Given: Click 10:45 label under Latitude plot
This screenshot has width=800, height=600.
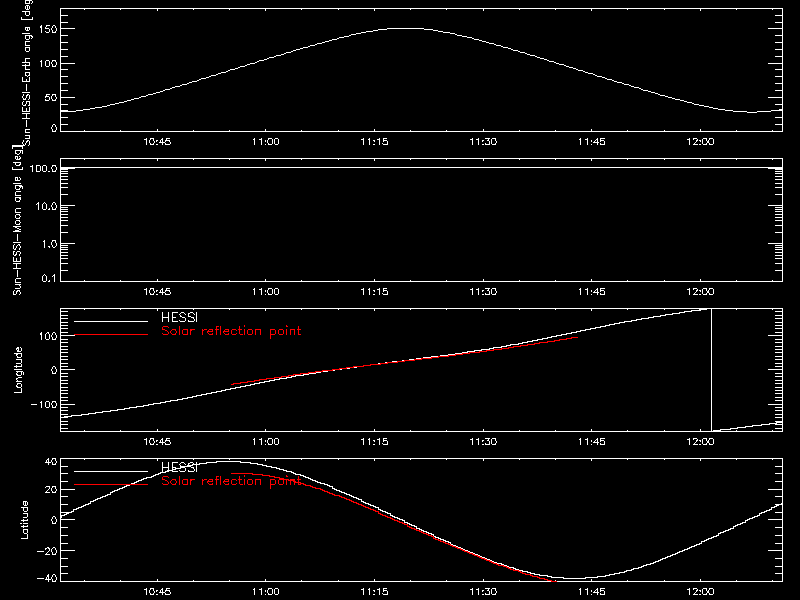Looking at the screenshot, I should click(157, 592).
